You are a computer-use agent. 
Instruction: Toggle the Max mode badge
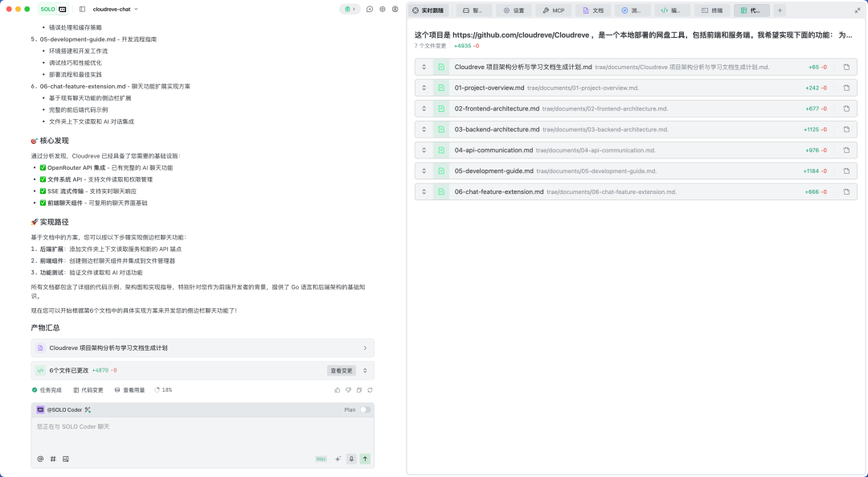point(321,458)
